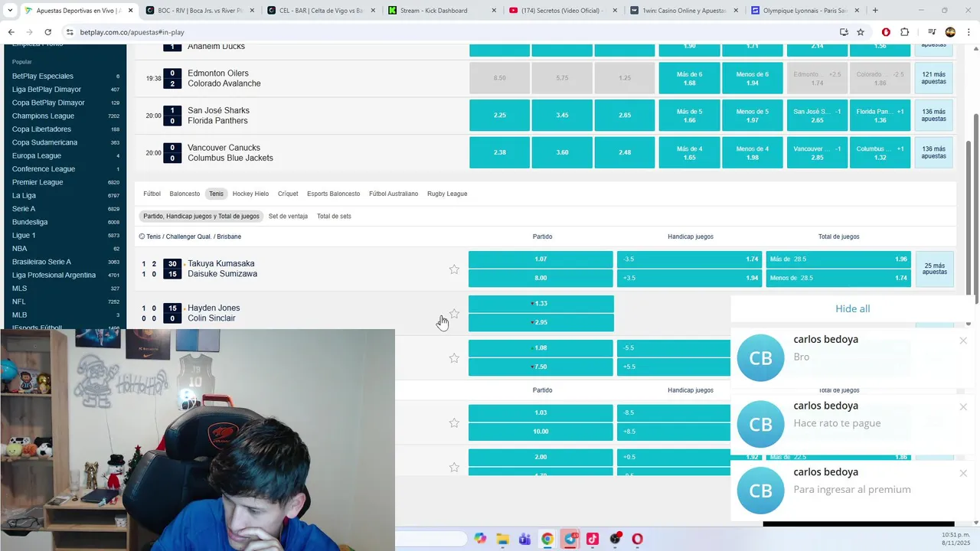Open the tab search dropdown arrow
The width and height of the screenshot is (980, 551).
8,11
